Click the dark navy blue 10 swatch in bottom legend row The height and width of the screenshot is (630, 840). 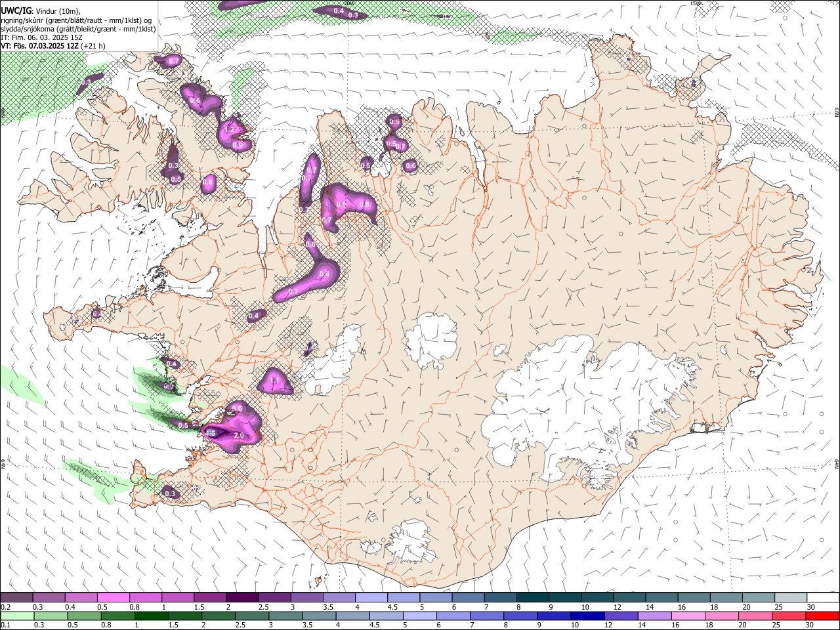tap(587, 616)
